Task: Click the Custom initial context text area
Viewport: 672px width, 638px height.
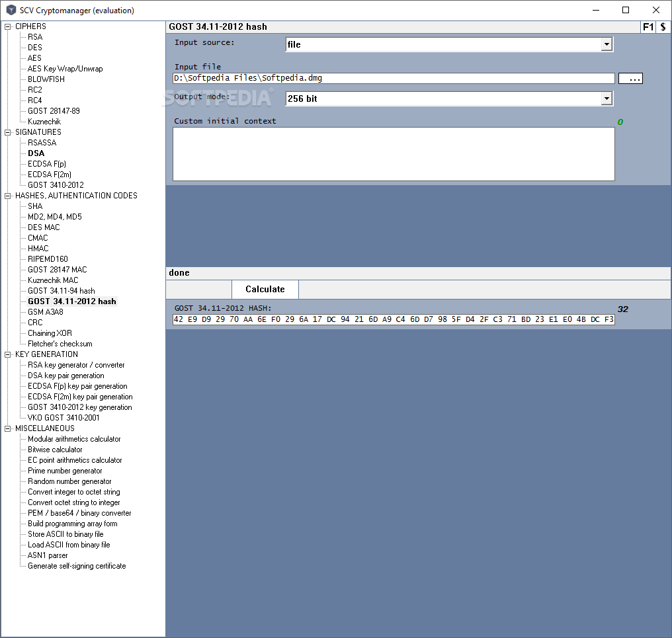Action: coord(394,154)
